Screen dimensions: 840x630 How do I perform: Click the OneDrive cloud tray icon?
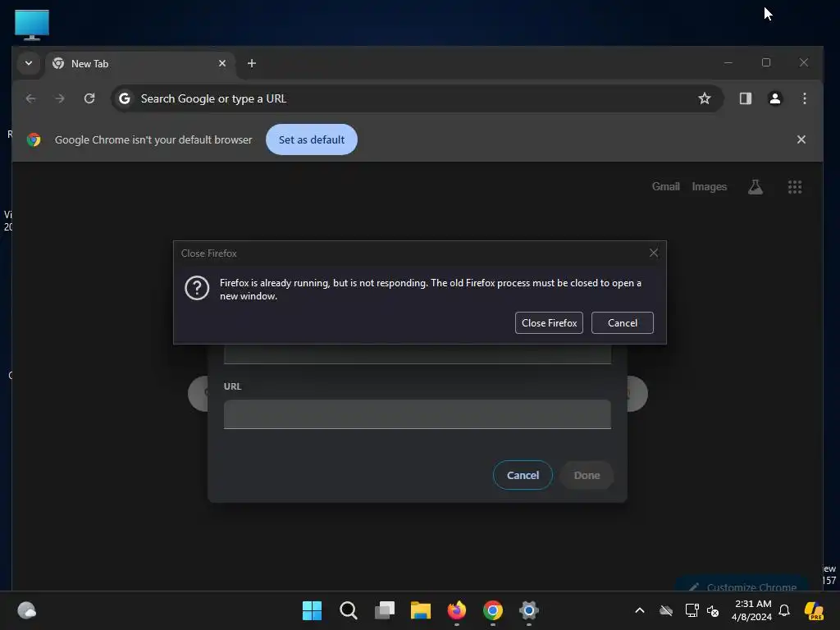coord(666,610)
